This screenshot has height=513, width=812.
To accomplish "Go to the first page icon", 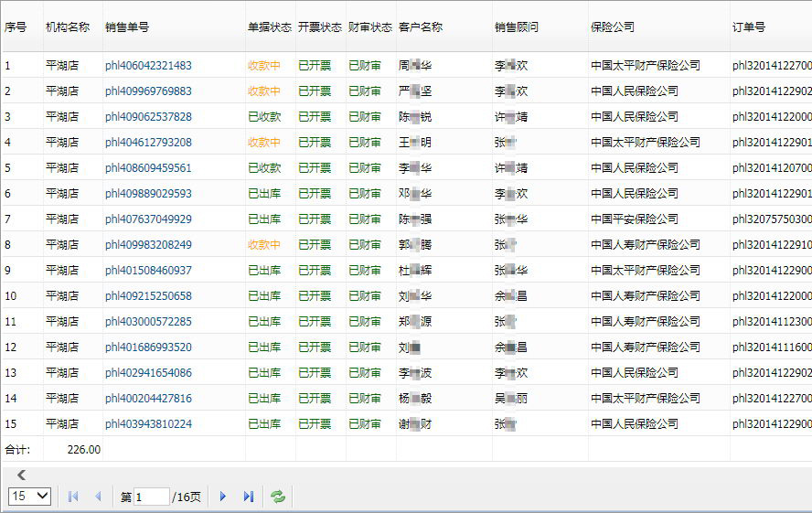I will coord(73,497).
